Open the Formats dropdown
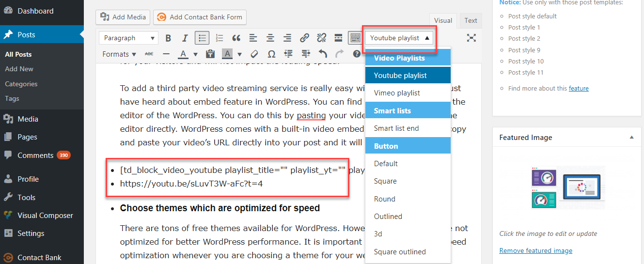 click(119, 54)
